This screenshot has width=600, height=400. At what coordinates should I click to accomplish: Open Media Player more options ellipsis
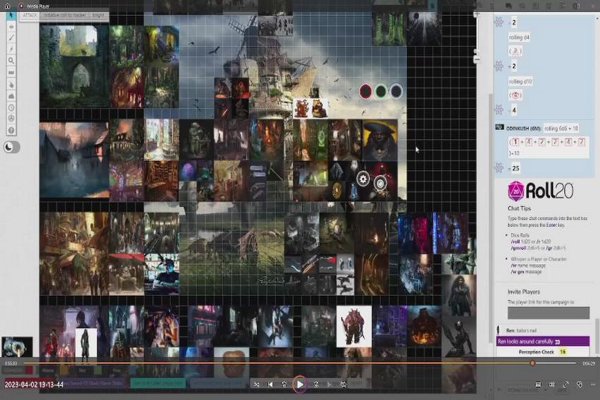593,384
